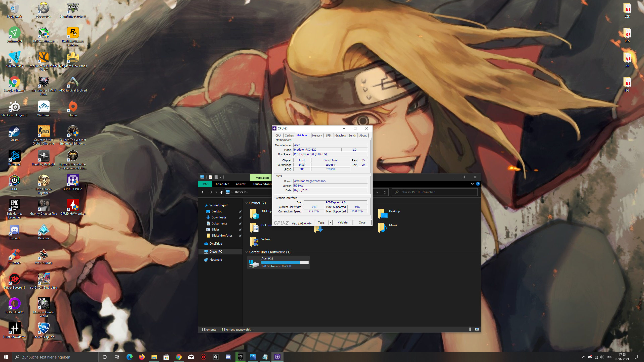Click the Epic Games taskbar icon
The image size is (644, 362).
[x=240, y=357]
